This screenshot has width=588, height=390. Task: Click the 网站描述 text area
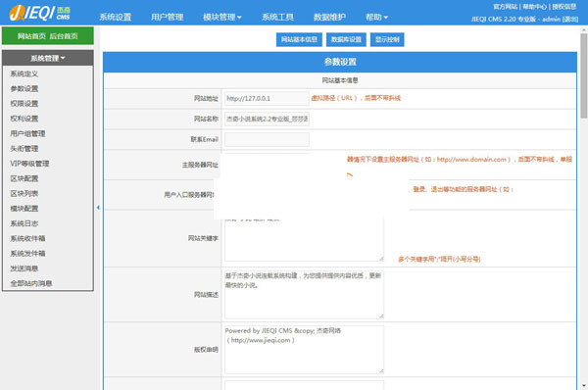pyautogui.click(x=304, y=295)
